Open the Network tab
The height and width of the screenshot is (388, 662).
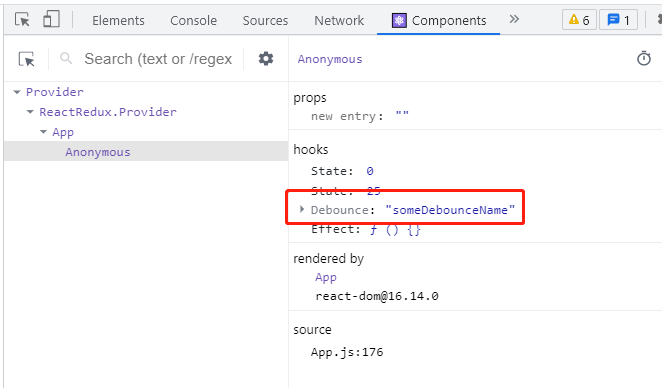[x=339, y=20]
